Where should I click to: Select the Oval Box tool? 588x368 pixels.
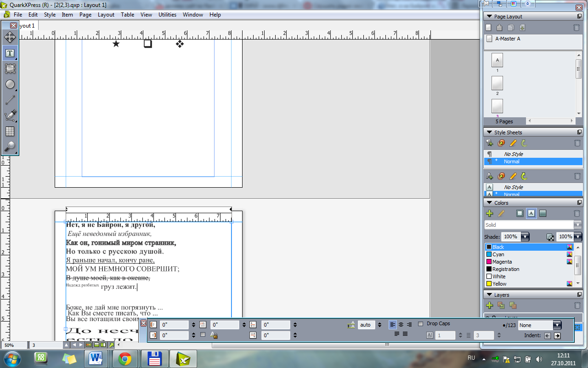point(10,84)
